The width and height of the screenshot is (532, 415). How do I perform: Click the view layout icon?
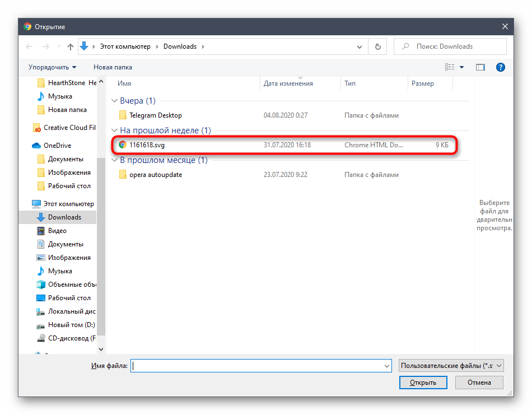(x=450, y=67)
